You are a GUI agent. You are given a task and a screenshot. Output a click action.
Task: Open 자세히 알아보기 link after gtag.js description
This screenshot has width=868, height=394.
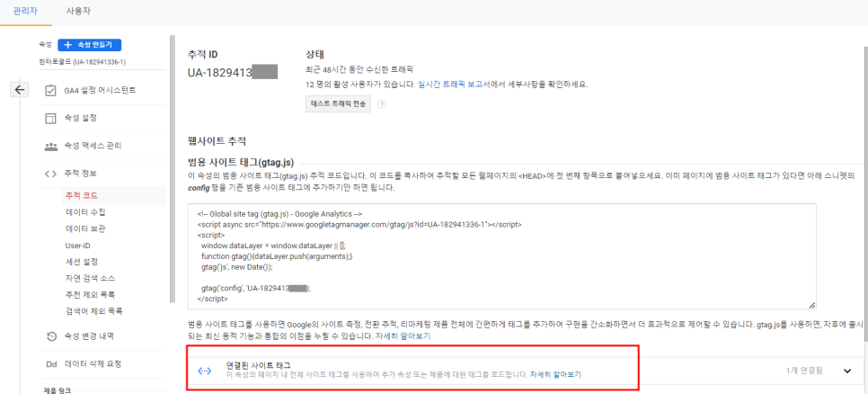click(403, 336)
